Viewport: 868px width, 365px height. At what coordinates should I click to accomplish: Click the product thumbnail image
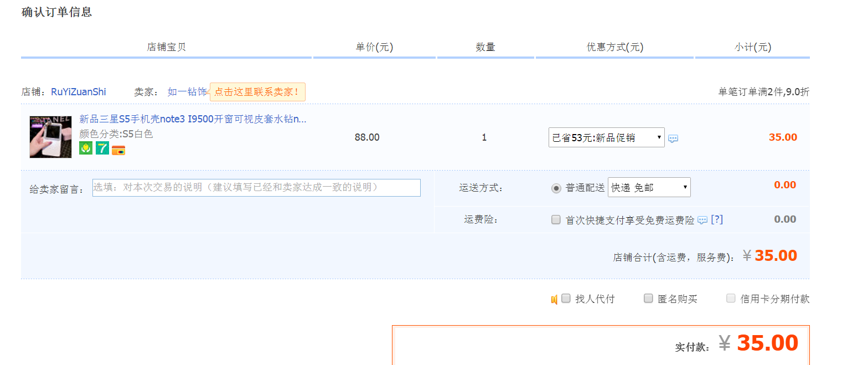(50, 137)
